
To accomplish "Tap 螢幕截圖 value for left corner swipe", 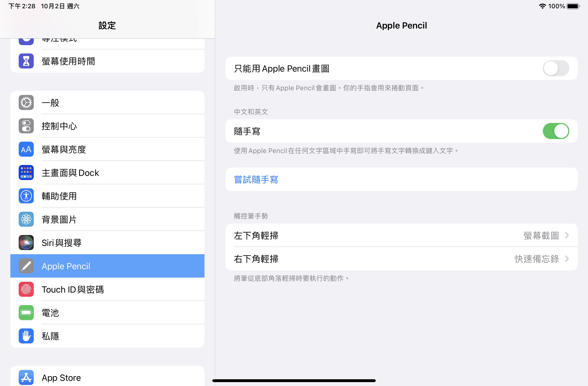I will click(541, 236).
